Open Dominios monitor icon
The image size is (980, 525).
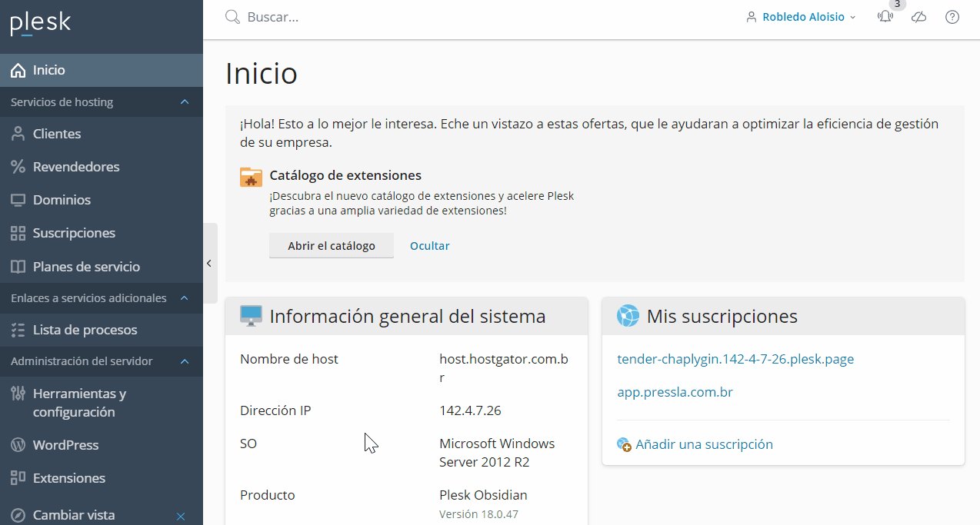(18, 200)
